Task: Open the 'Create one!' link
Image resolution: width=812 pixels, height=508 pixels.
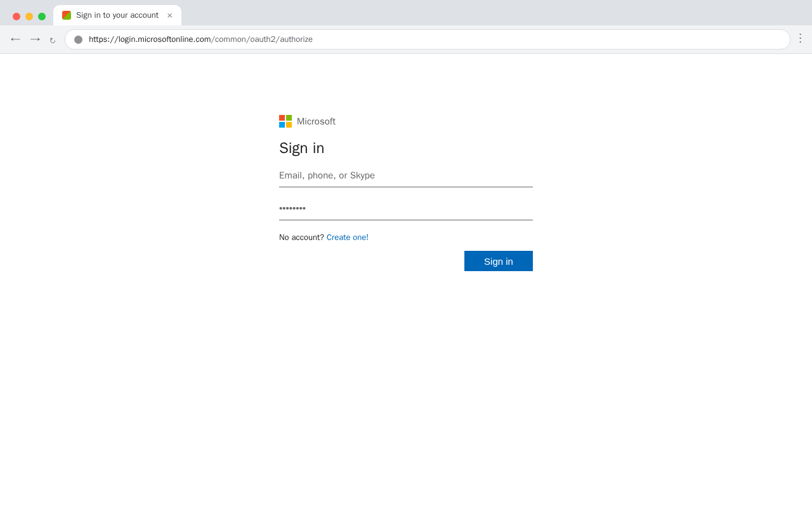Action: (348, 237)
